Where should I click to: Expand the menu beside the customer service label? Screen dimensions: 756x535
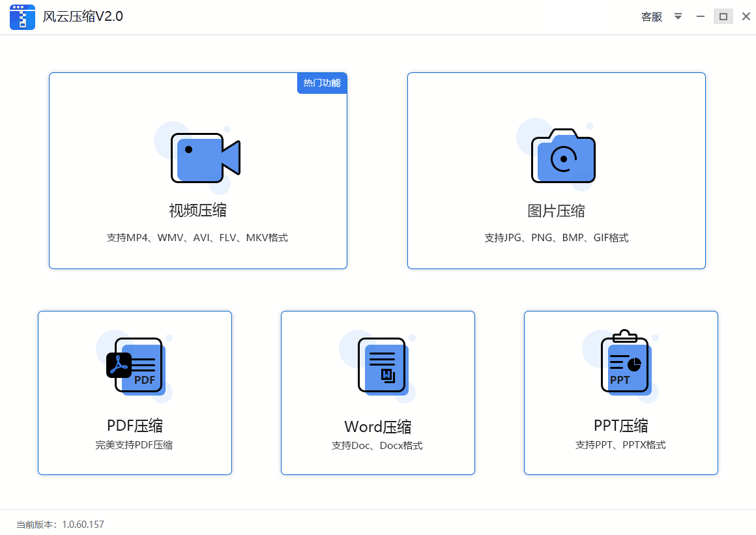[678, 16]
